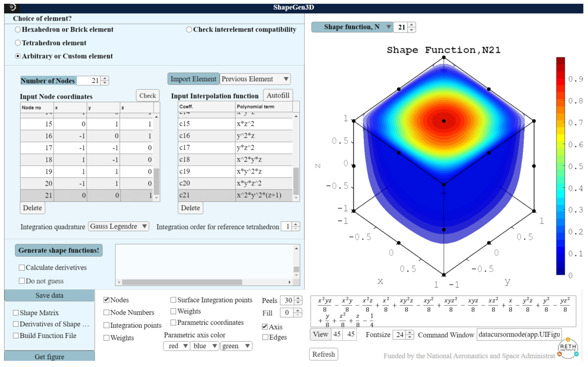Open the Shape function, N dropdown
Viewport: 588px width, 367px height.
click(352, 27)
